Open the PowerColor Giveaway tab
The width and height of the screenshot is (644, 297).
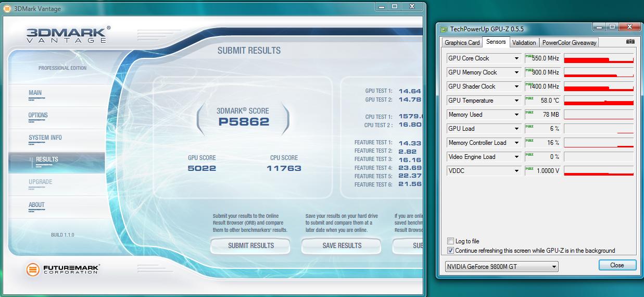[x=569, y=43]
